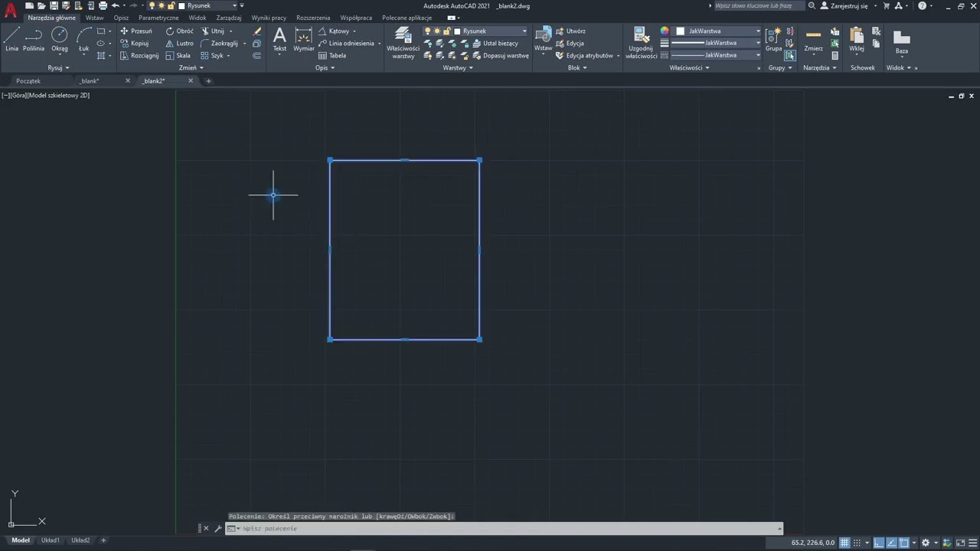
Task: Open the Parametryczne ribbon tab
Action: (158, 18)
